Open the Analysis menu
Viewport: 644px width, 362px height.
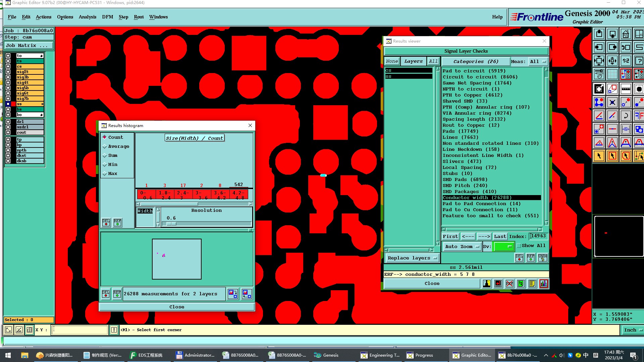pos(87,17)
